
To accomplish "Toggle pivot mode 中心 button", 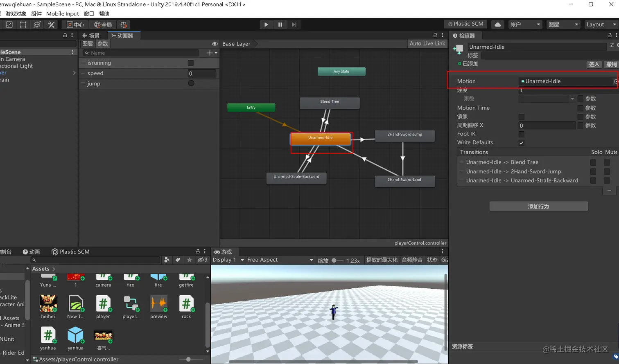I will (75, 25).
